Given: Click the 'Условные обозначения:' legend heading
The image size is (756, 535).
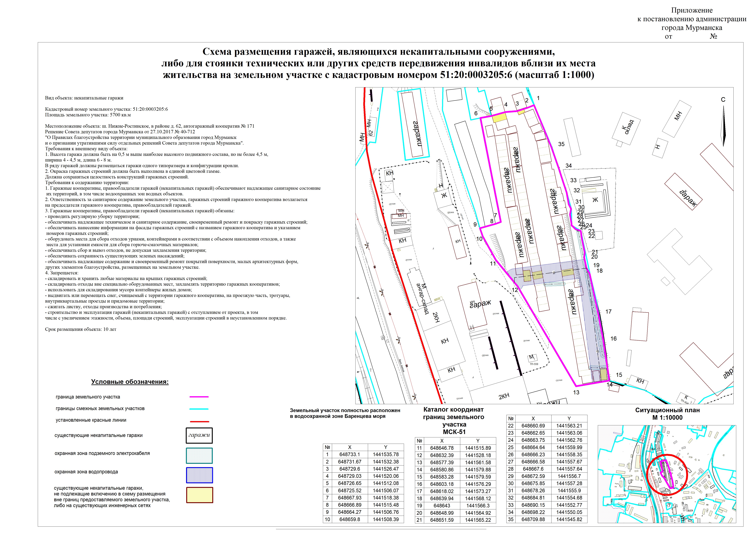Looking at the screenshot, I should tap(130, 382).
